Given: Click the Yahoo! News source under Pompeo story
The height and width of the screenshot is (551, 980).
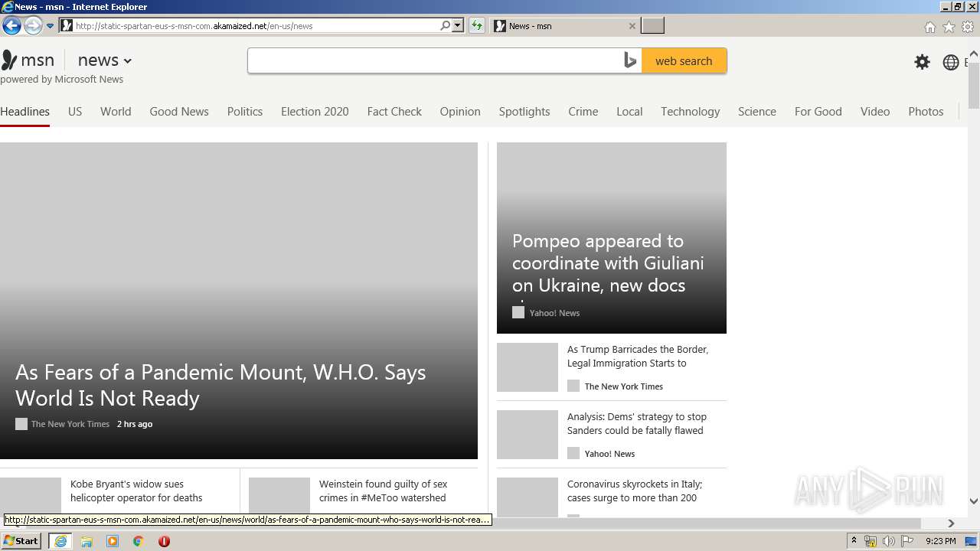Looking at the screenshot, I should pyautogui.click(x=554, y=313).
